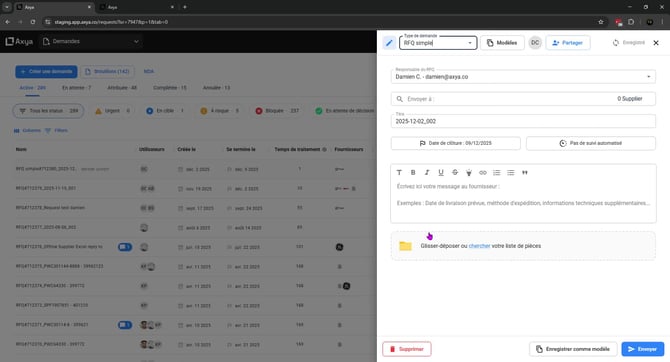This screenshot has height=362, width=670.
Task: Open Pas de suivi automatisé option
Action: click(x=591, y=143)
